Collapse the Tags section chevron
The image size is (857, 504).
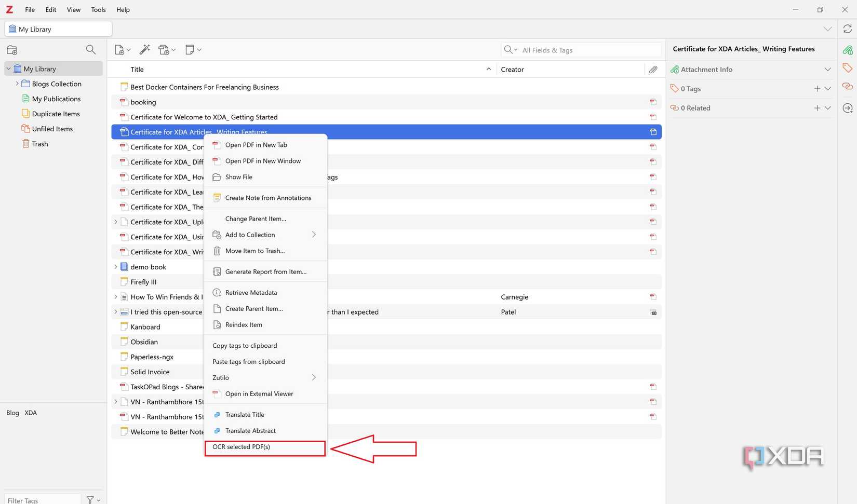pyautogui.click(x=828, y=89)
